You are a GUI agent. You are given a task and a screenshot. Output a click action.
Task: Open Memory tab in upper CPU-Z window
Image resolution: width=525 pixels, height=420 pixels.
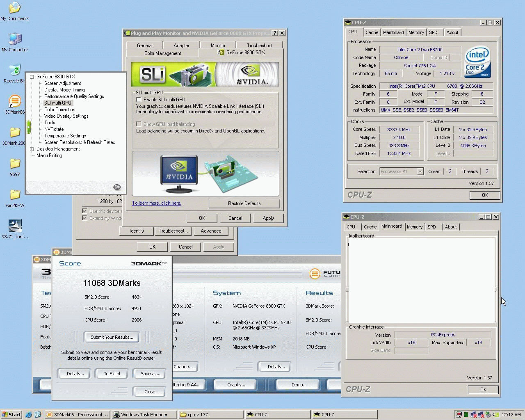[x=416, y=32]
